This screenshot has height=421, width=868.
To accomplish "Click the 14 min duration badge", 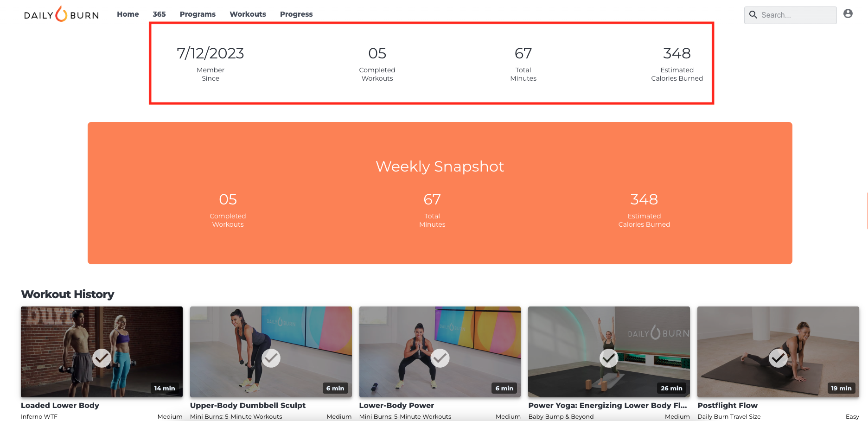I will coord(165,388).
